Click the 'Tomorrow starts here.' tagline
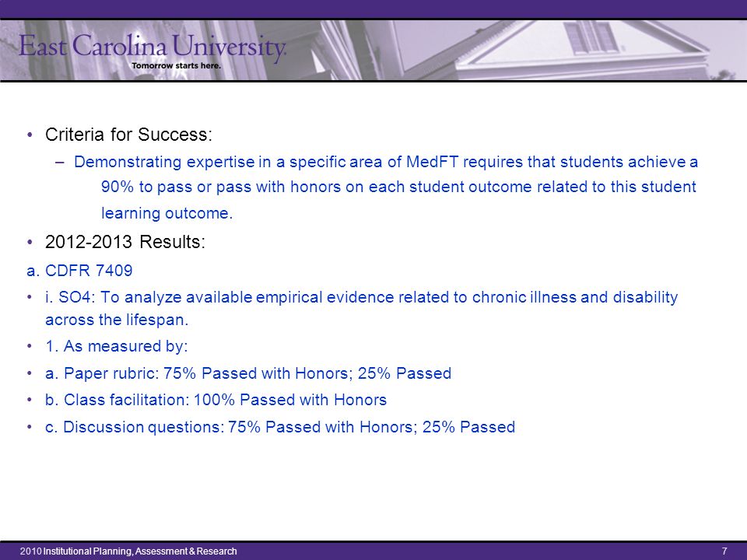 pos(177,65)
